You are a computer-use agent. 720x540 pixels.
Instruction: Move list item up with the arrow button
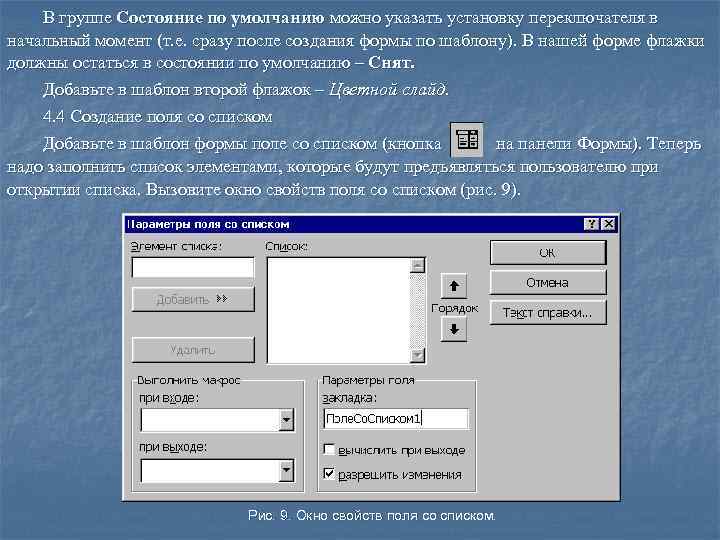click(454, 286)
